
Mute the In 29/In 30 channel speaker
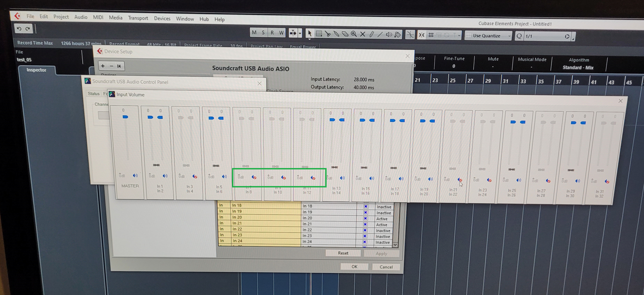(577, 181)
